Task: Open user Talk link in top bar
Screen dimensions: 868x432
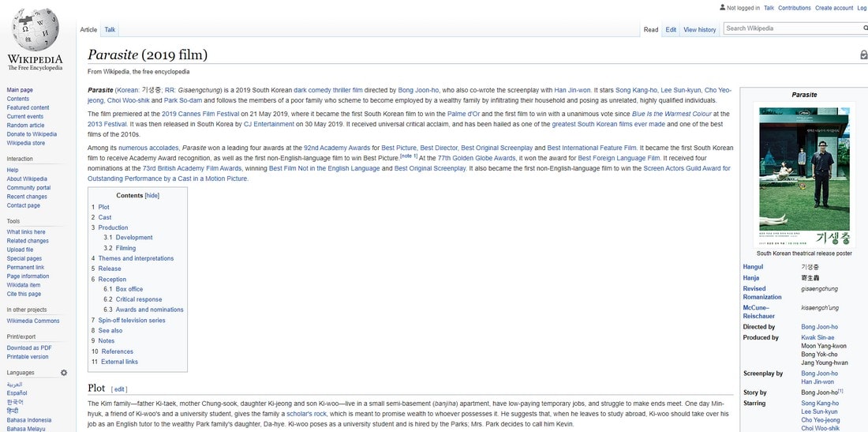Action: click(x=769, y=9)
